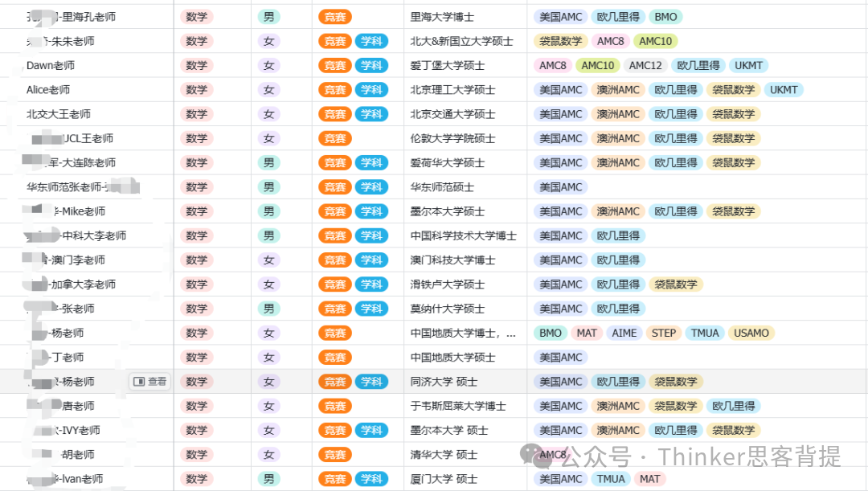The width and height of the screenshot is (868, 491).
Task: Select the AMC12 tag in Dawn老师 row
Action: (645, 66)
